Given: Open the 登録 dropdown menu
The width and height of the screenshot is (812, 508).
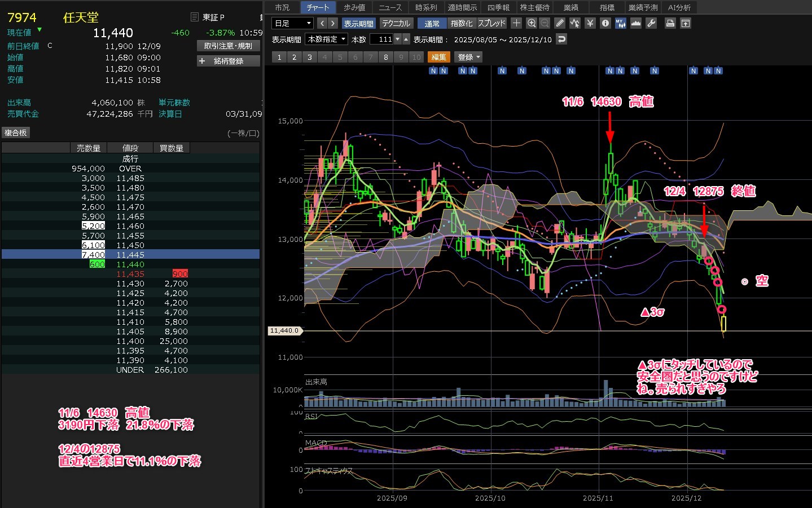Looking at the screenshot, I should [x=469, y=57].
